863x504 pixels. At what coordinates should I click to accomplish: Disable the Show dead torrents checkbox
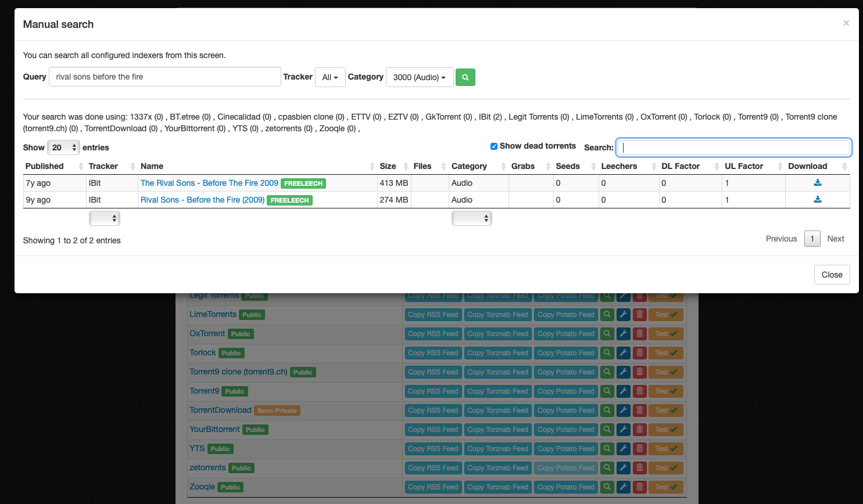pyautogui.click(x=493, y=146)
